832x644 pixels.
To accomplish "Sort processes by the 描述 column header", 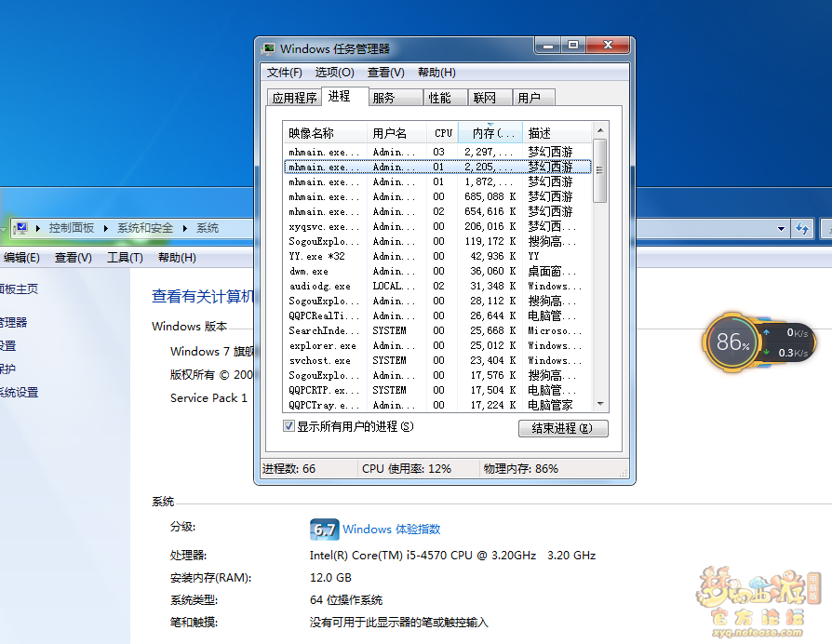I will click(x=557, y=133).
